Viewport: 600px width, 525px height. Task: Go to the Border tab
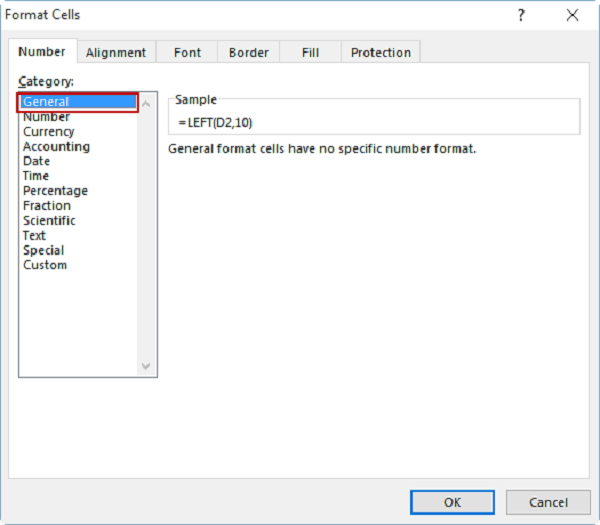click(x=248, y=53)
